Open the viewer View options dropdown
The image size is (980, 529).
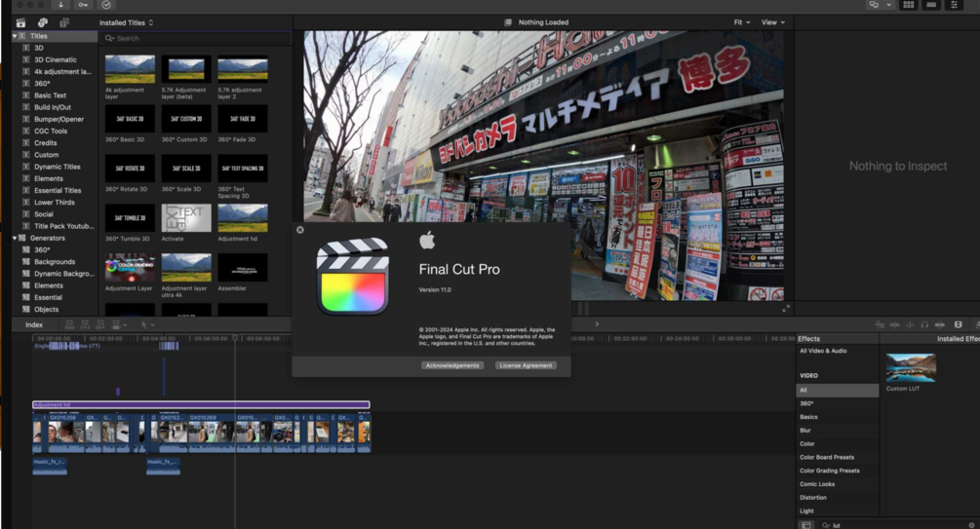tap(772, 22)
